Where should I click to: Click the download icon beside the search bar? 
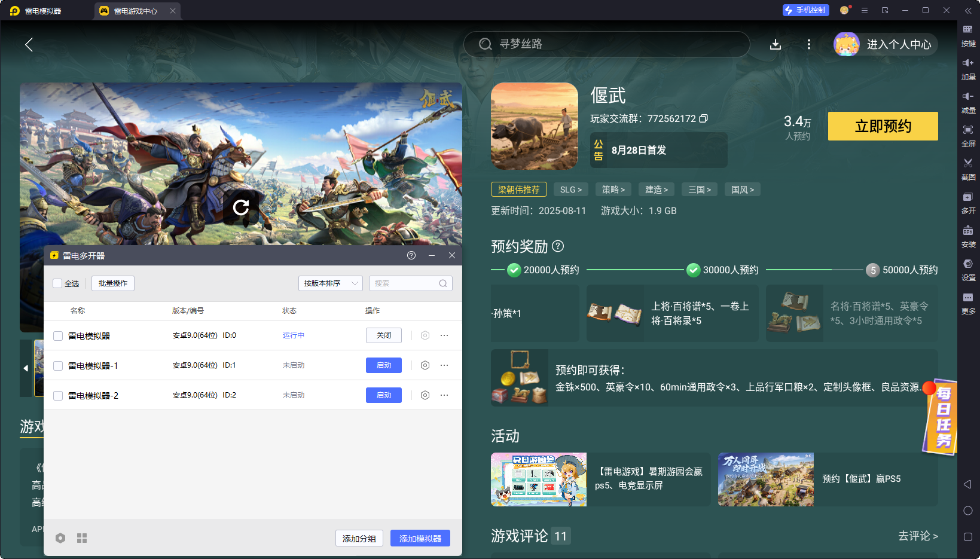[x=776, y=44]
